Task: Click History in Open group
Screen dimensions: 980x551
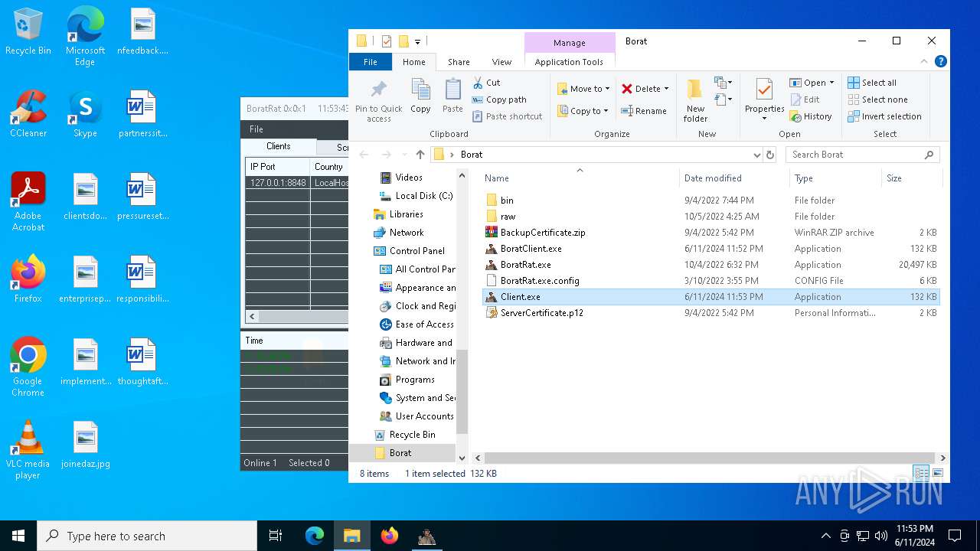Action: point(811,116)
